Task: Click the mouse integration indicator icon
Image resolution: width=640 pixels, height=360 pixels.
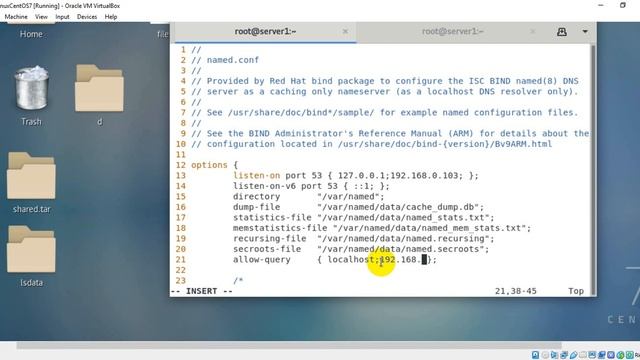Action: point(620,355)
